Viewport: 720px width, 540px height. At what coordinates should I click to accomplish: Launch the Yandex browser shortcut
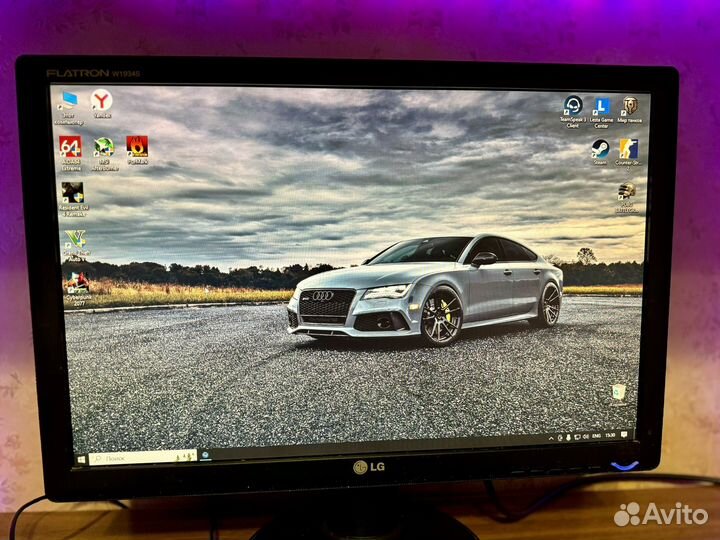click(x=101, y=104)
